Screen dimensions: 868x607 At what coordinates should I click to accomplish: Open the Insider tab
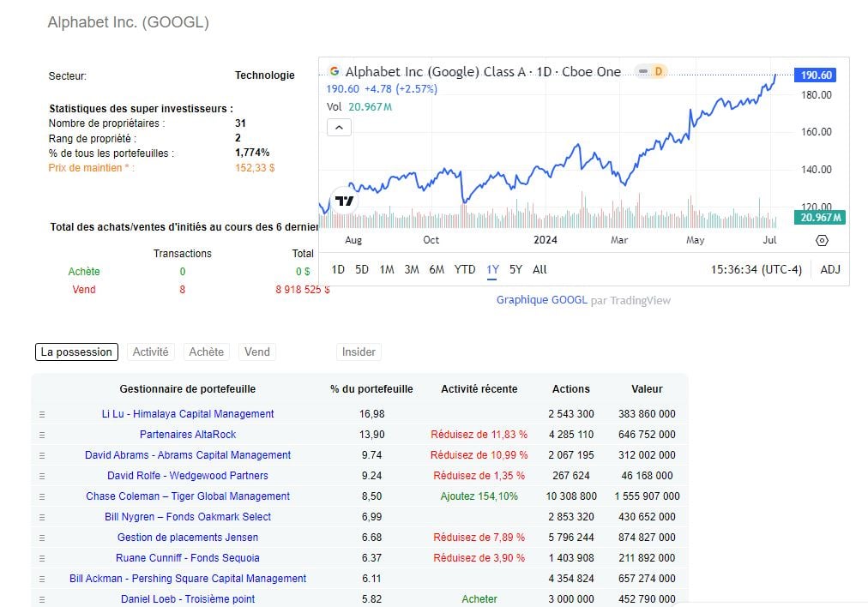click(359, 352)
